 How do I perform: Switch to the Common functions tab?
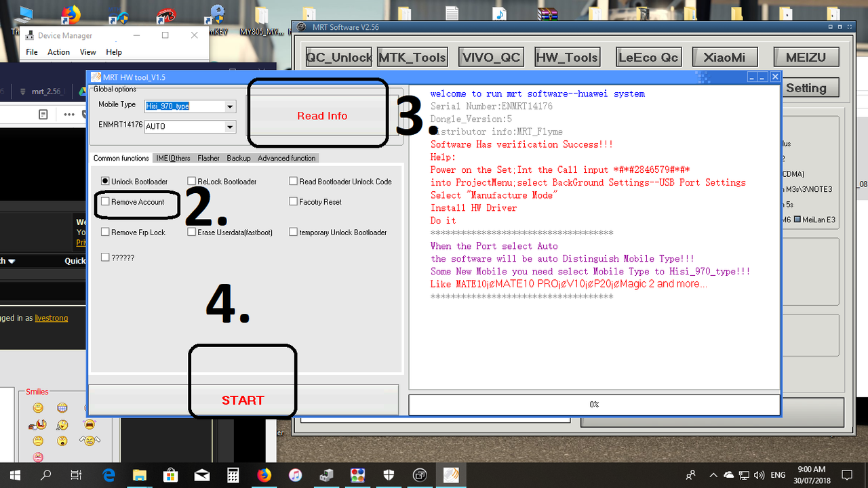point(121,158)
